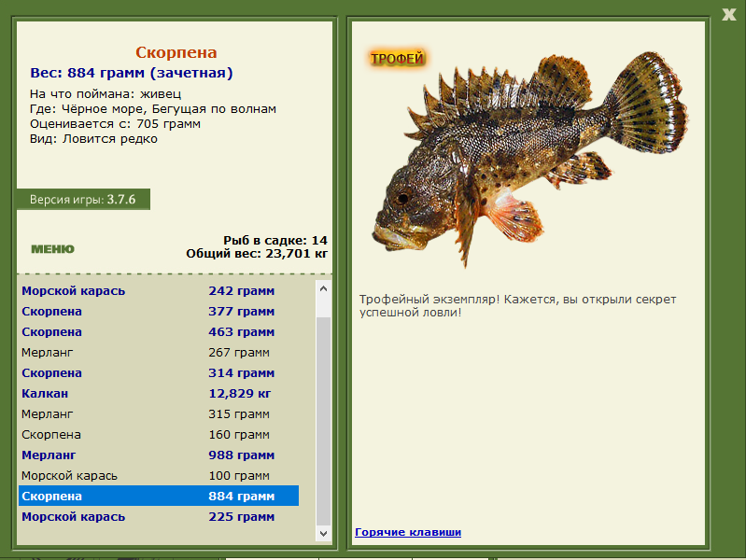This screenshot has width=746, height=560.
Task: Click the Где: Чёрное море location line
Action: pyautogui.click(x=153, y=109)
